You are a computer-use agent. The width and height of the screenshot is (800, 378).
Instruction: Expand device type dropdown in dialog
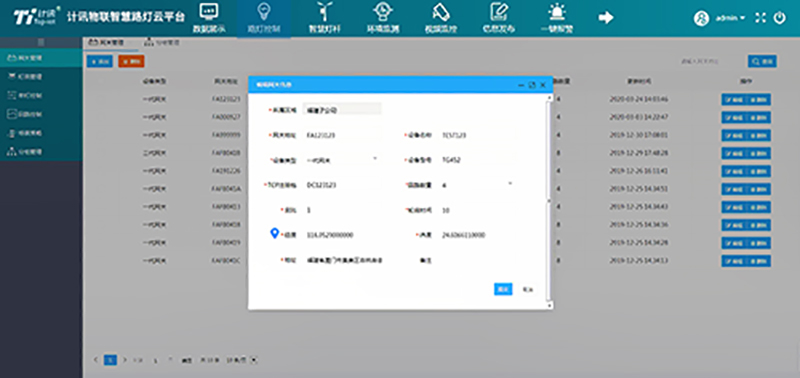[375, 160]
